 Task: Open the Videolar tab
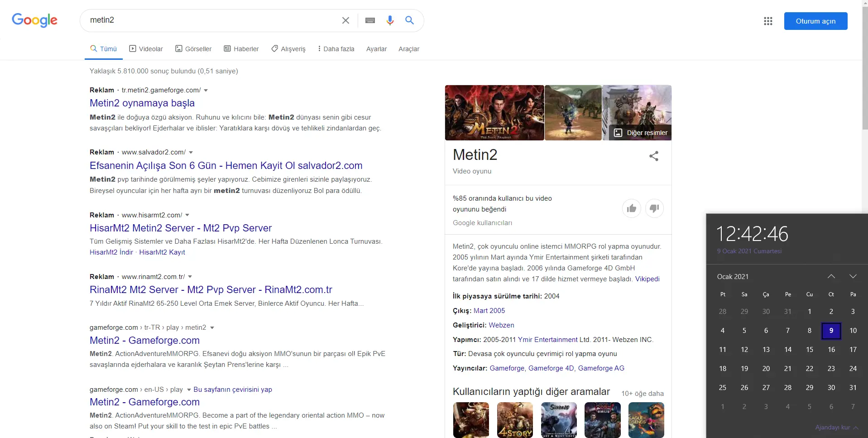pos(146,49)
